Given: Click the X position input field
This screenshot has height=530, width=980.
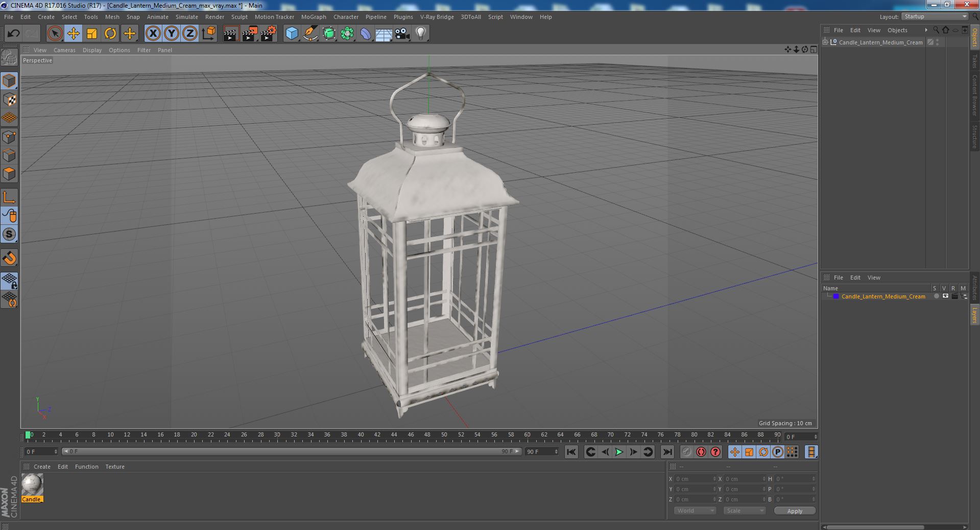Looking at the screenshot, I should click(x=694, y=479).
